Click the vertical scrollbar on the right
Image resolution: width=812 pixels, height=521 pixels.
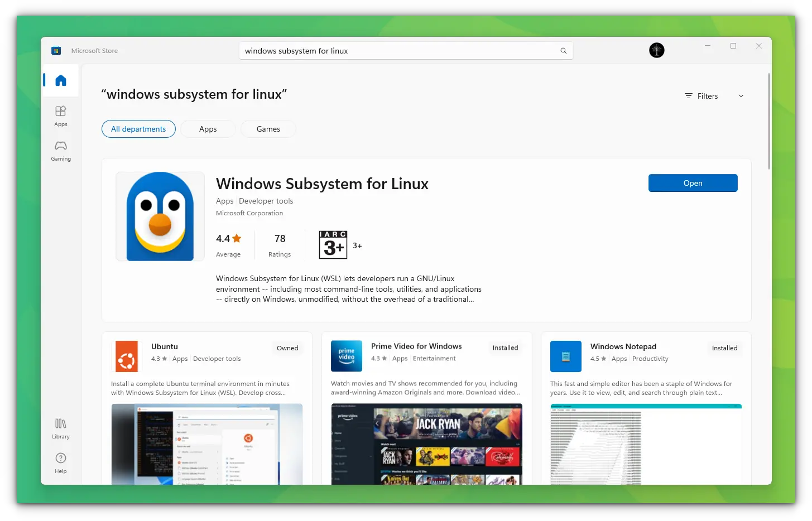point(769,121)
